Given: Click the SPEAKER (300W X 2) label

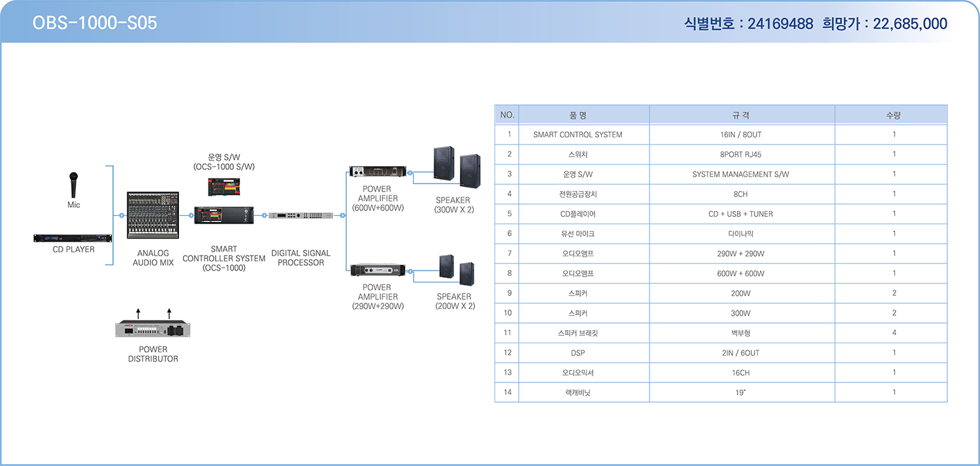Looking at the screenshot, I should coord(453,205).
